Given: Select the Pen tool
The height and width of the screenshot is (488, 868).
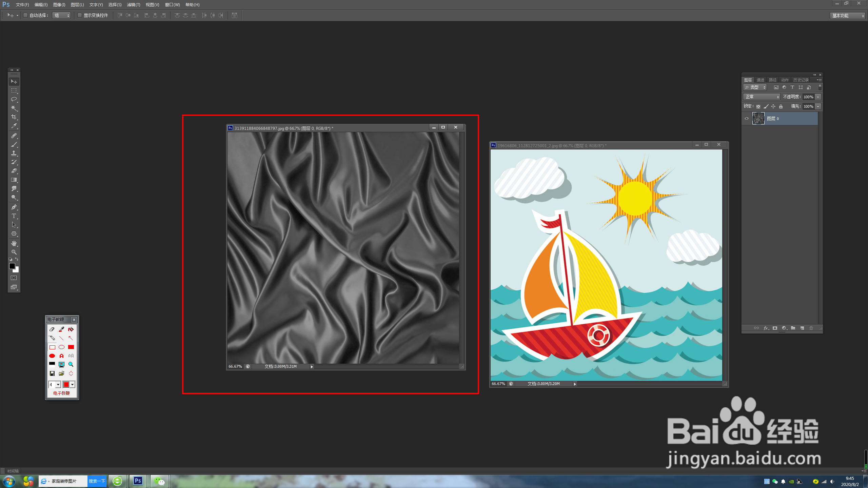Looking at the screenshot, I should [x=14, y=207].
